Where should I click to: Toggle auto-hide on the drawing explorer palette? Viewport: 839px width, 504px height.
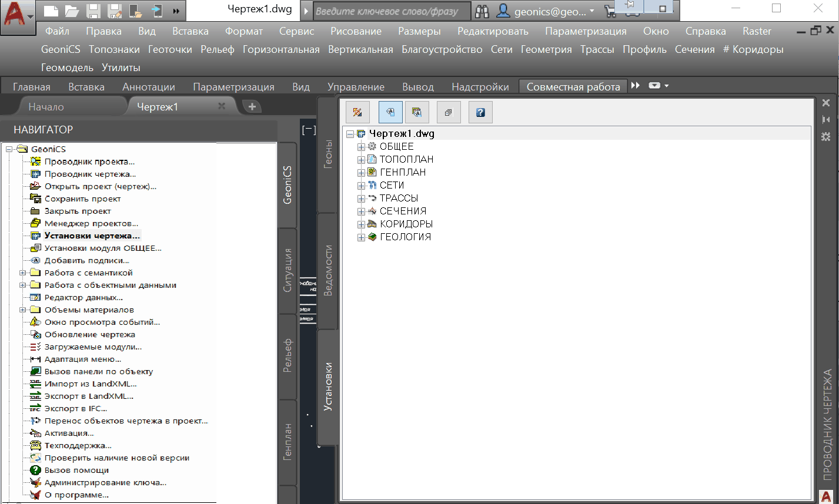click(x=826, y=119)
